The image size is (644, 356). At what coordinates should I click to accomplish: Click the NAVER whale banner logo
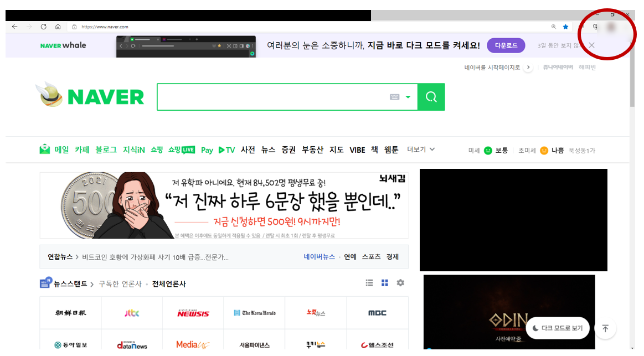pyautogui.click(x=63, y=45)
